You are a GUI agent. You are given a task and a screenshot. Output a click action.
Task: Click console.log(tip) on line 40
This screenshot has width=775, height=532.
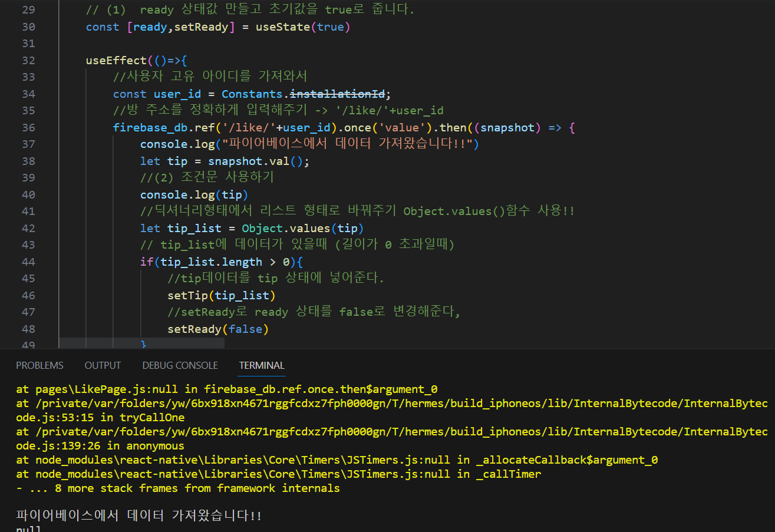click(194, 195)
